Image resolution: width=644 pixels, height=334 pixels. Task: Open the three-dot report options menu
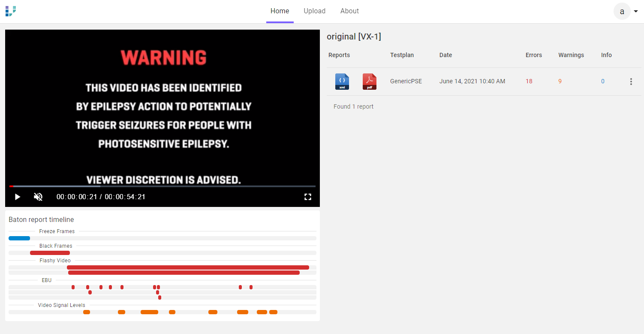pos(631,82)
